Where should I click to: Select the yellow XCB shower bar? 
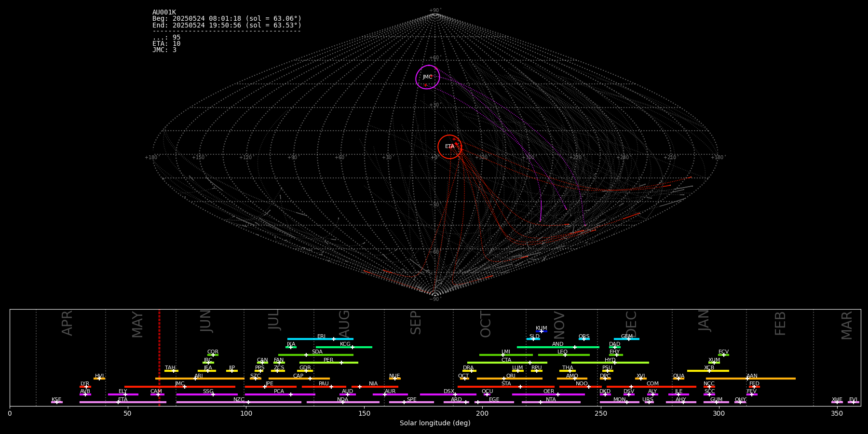pyautogui.click(x=708, y=371)
